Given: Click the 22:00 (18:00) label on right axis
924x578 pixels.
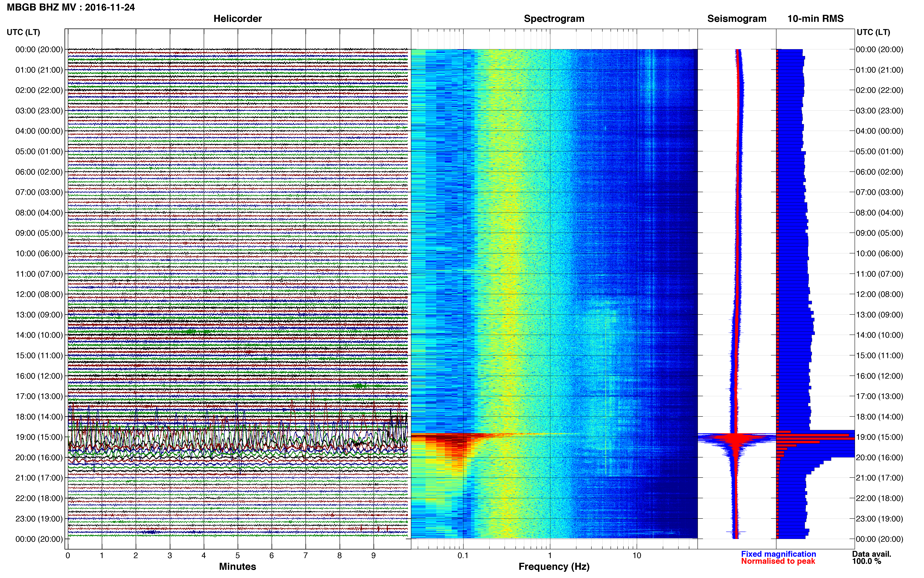Looking at the screenshot, I should 879,498.
